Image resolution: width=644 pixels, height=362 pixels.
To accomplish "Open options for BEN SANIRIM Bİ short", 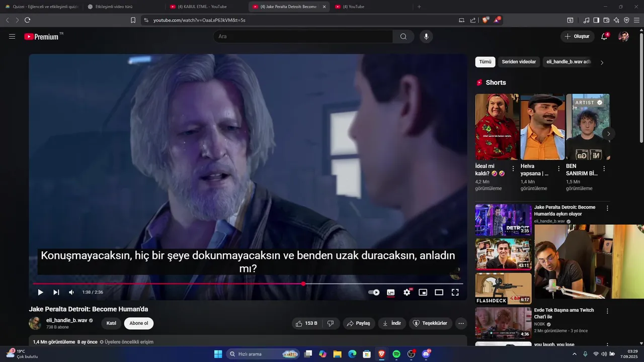I will click(604, 169).
